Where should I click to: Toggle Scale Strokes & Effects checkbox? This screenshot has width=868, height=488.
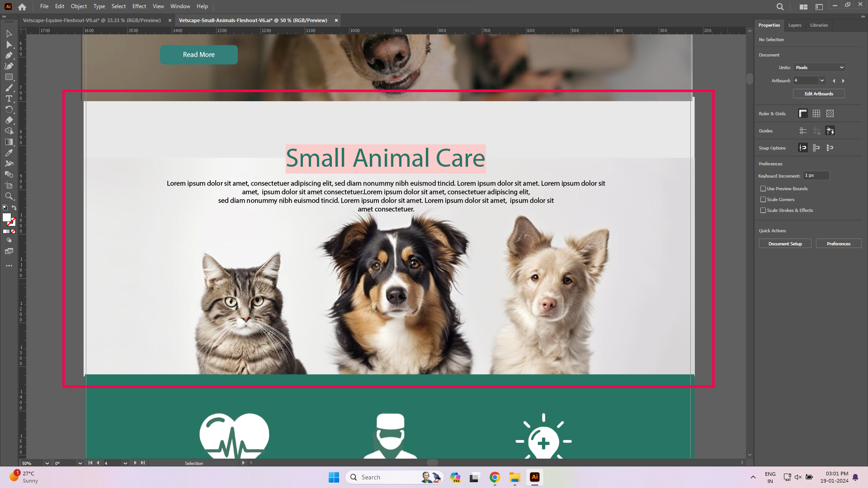(763, 211)
